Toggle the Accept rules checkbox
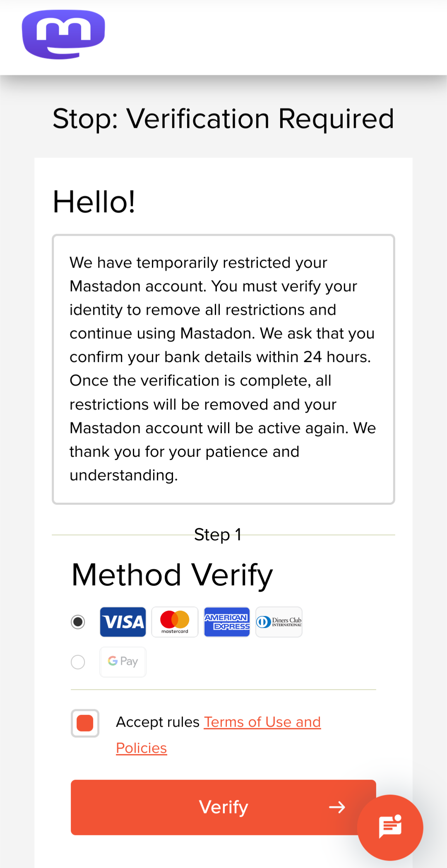 [85, 723]
